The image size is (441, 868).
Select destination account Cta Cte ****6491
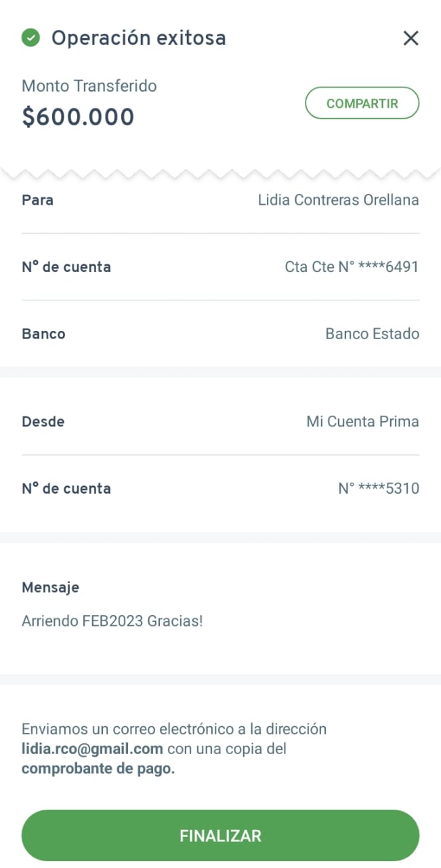(x=352, y=267)
